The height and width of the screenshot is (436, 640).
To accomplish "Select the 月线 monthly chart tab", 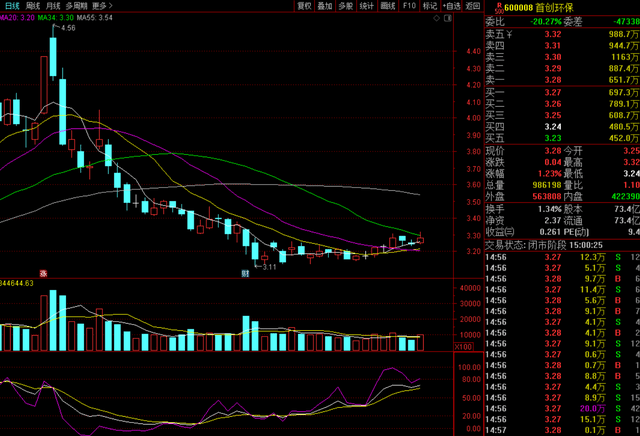I will 53,6.
